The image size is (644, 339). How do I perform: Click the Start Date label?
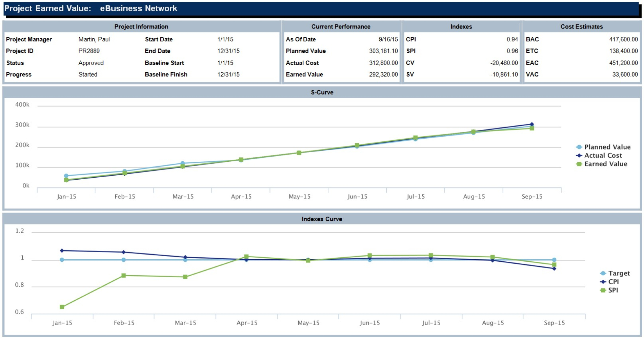[x=159, y=39]
